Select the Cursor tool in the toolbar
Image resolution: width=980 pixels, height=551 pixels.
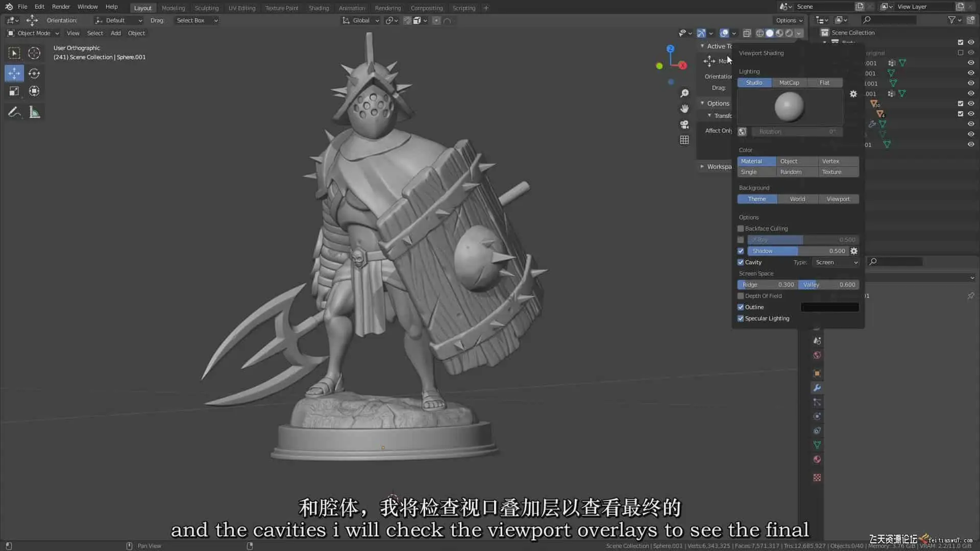pos(34,53)
